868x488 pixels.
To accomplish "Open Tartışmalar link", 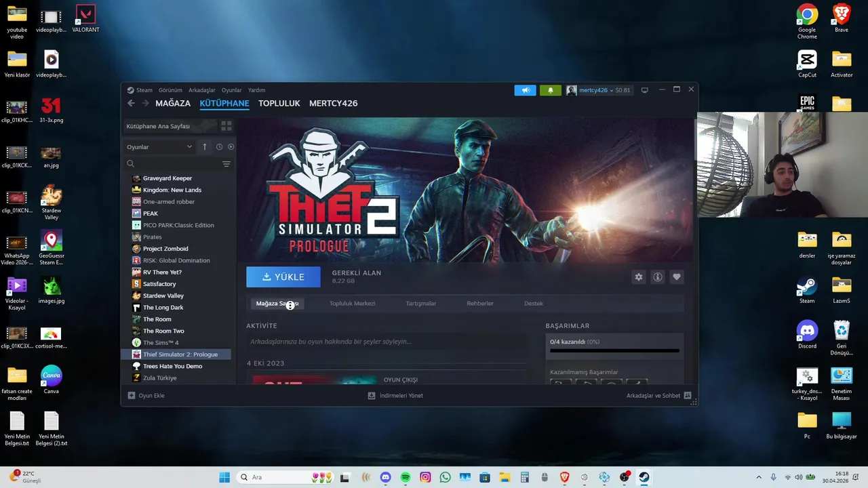I will (421, 304).
